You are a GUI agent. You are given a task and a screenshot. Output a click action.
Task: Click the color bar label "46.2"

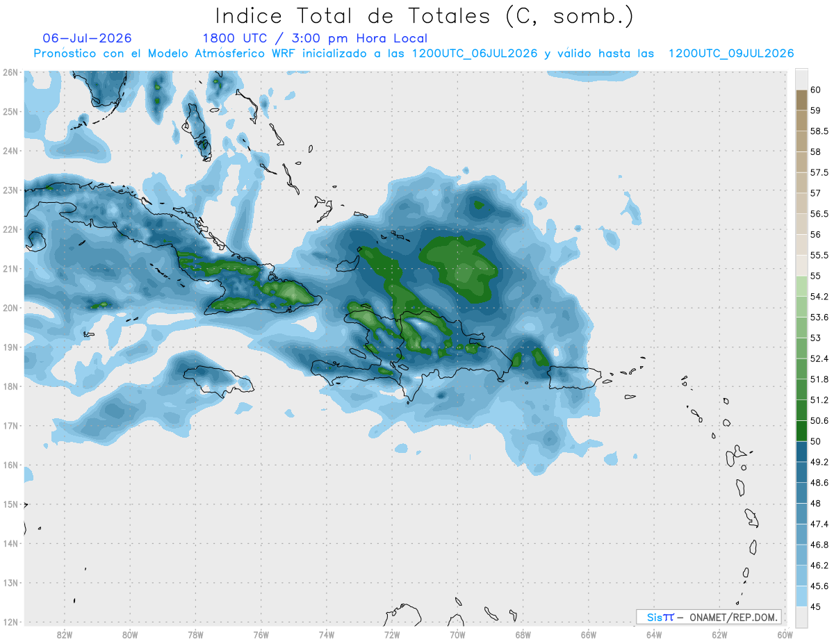pos(819,565)
